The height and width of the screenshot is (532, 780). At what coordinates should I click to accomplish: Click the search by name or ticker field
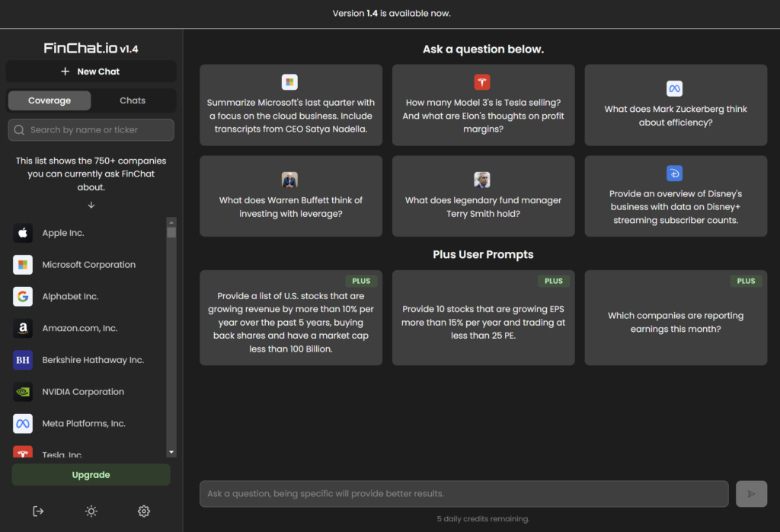[91, 130]
